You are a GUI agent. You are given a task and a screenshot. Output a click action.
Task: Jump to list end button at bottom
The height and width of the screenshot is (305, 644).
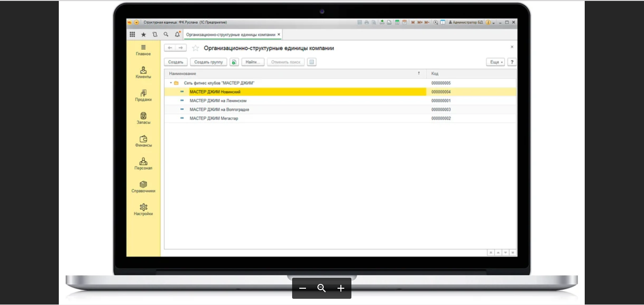coord(513,252)
